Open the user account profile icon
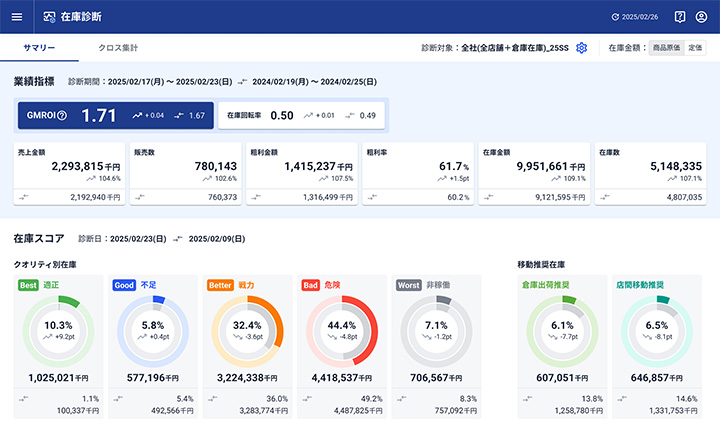 click(x=704, y=17)
